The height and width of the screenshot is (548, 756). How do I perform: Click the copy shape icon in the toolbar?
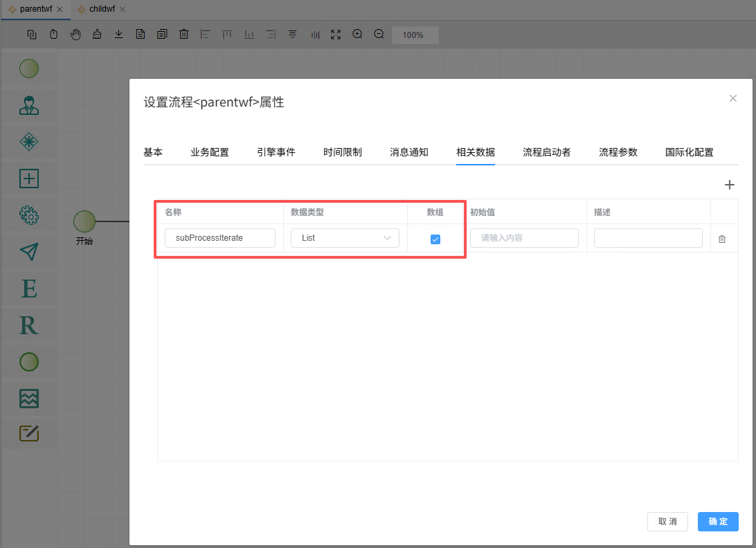click(32, 34)
